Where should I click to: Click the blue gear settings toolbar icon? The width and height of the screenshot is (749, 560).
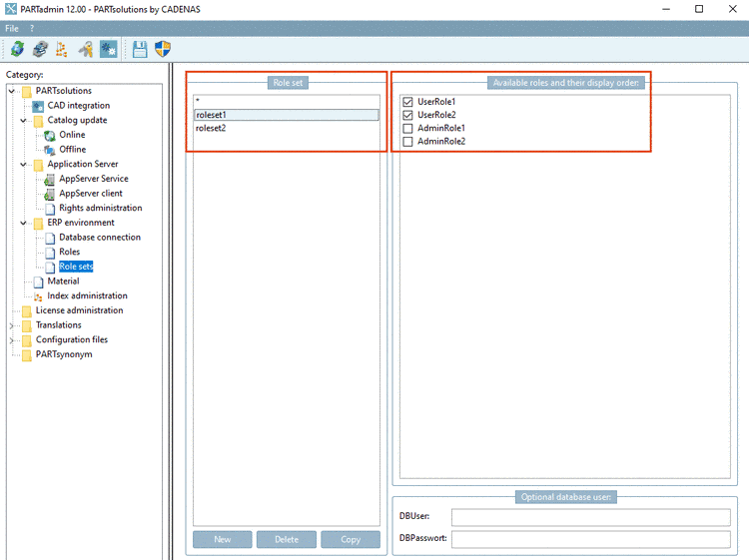pos(109,49)
